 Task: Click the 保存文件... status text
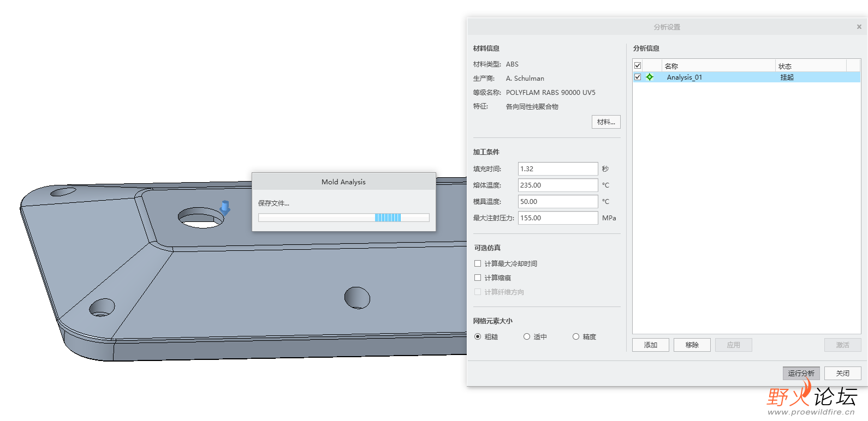tap(274, 203)
